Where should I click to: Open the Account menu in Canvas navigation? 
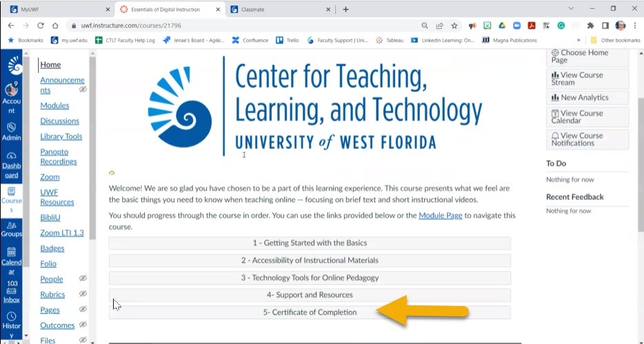coord(12,98)
